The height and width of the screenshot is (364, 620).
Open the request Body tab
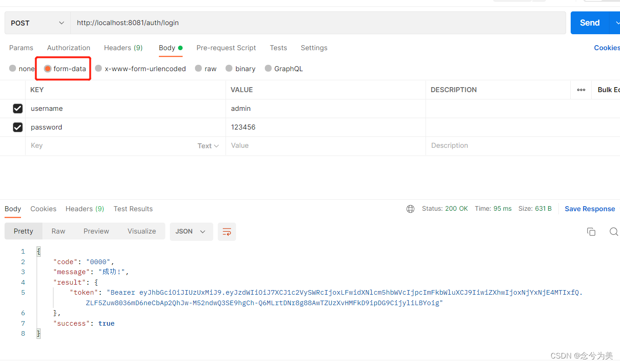(171, 48)
